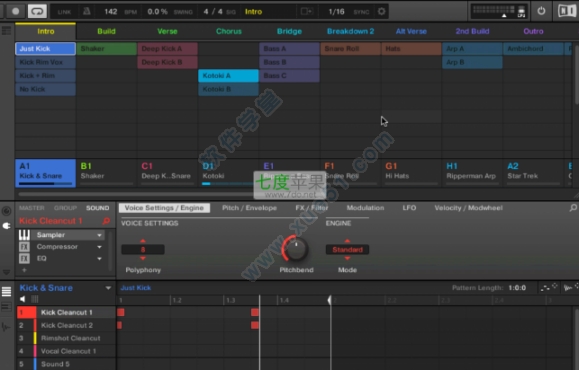Toggle the follow playhead icon
The image size is (579, 370).
(x=306, y=11)
